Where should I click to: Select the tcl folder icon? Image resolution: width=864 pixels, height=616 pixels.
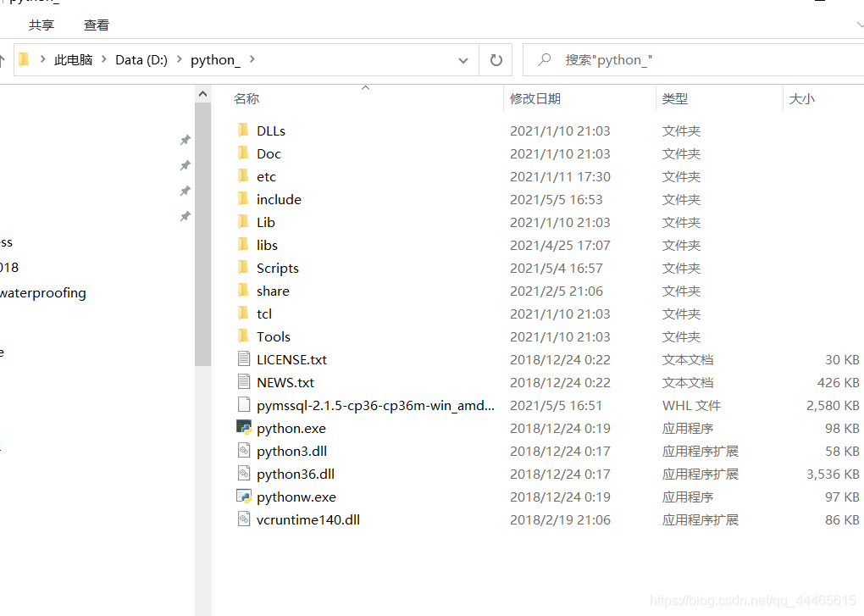coord(244,314)
